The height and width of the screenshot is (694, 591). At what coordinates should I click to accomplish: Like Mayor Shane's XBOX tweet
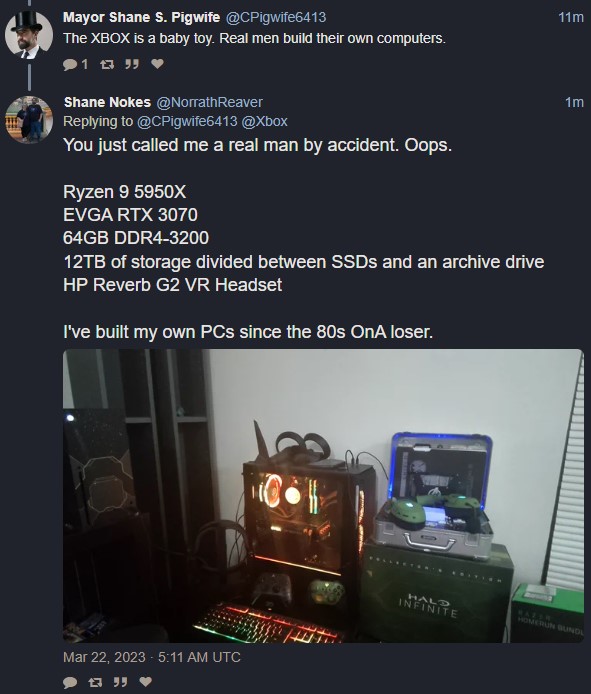click(x=157, y=64)
